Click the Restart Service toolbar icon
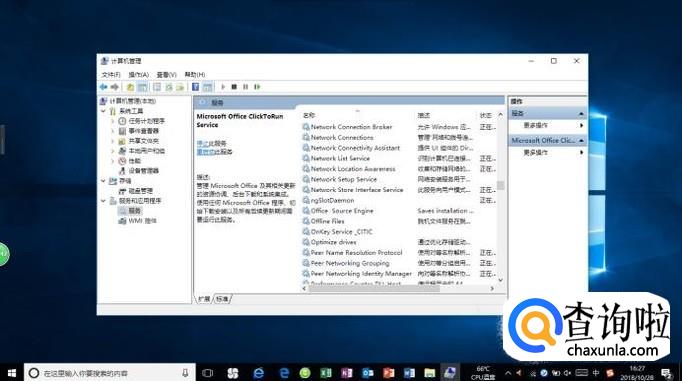The height and width of the screenshot is (381, 682). coord(257,87)
